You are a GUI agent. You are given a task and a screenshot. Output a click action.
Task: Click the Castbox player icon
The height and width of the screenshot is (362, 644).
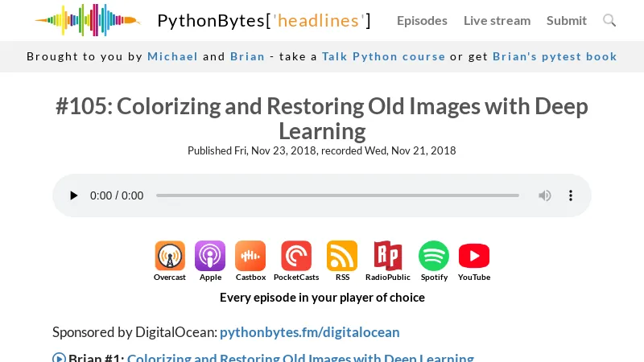click(x=250, y=257)
